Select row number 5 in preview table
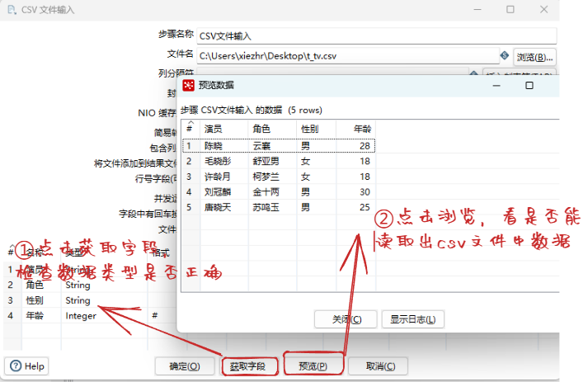 189,207
